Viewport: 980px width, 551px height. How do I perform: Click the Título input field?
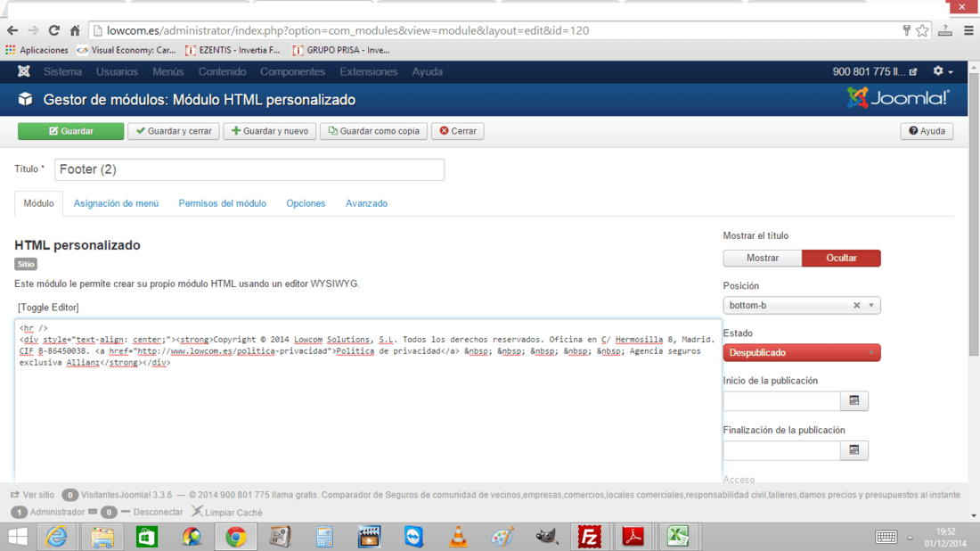249,169
